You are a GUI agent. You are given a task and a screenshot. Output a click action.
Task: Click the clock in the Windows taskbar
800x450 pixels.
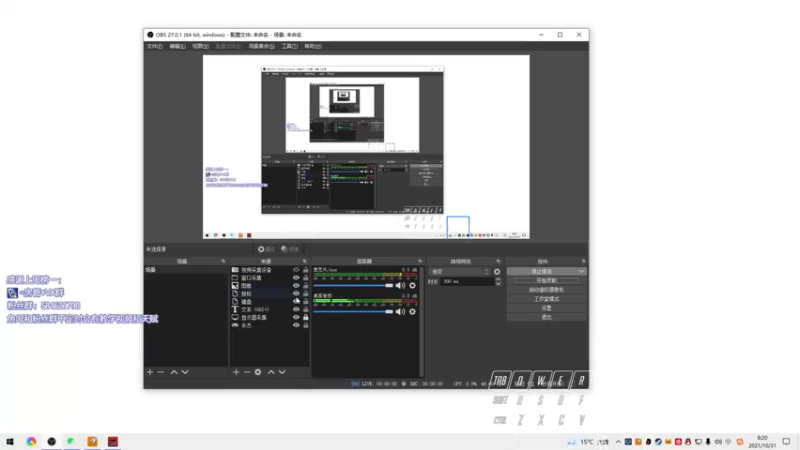pyautogui.click(x=762, y=441)
